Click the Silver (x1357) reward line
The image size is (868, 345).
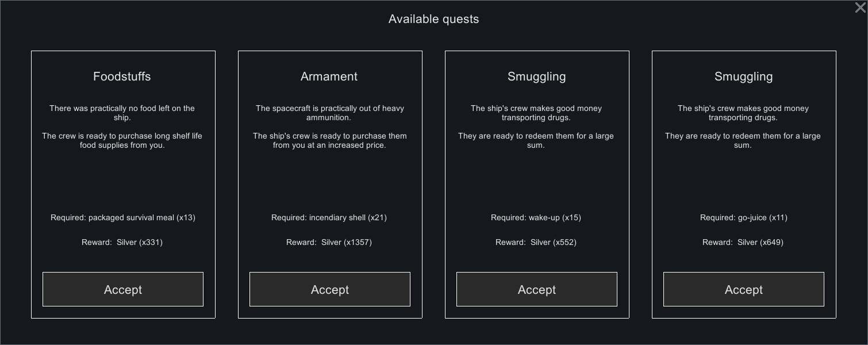click(x=329, y=242)
